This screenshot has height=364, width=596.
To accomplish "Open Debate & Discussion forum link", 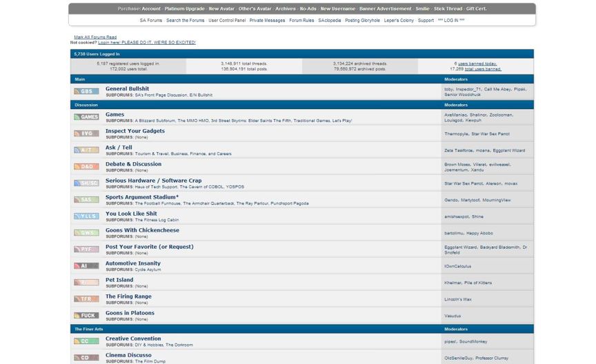I will (x=133, y=164).
